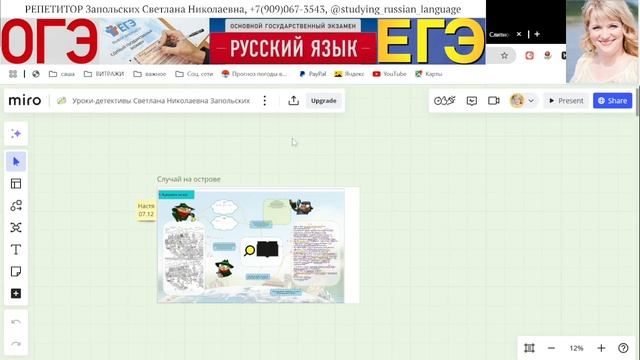This screenshot has height=360, width=640.
Task: Open Miro AI sparkle tool
Action: click(x=16, y=133)
